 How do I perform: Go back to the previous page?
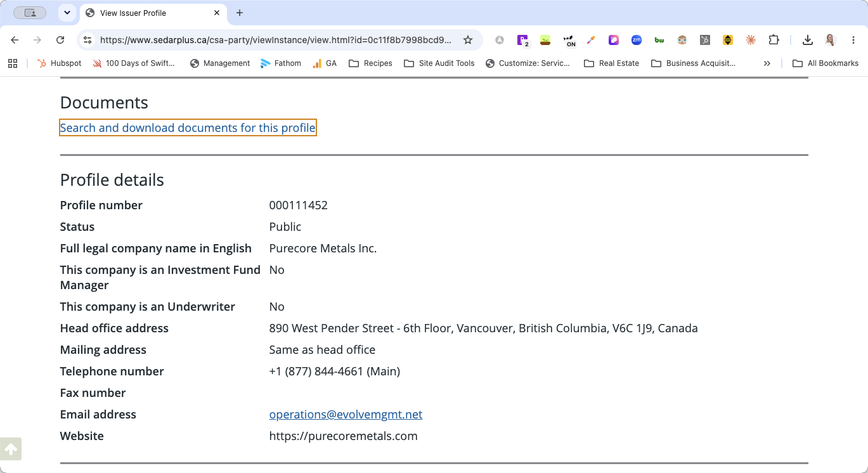pyautogui.click(x=15, y=40)
